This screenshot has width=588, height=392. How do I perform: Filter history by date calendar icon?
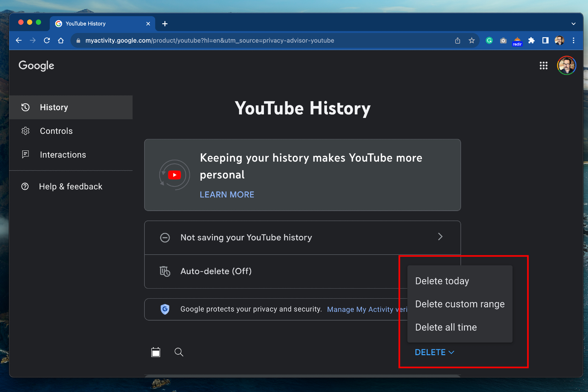click(x=156, y=352)
